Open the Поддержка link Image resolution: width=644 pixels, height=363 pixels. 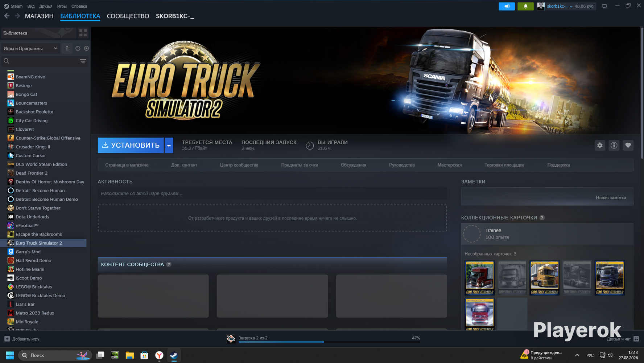click(559, 165)
